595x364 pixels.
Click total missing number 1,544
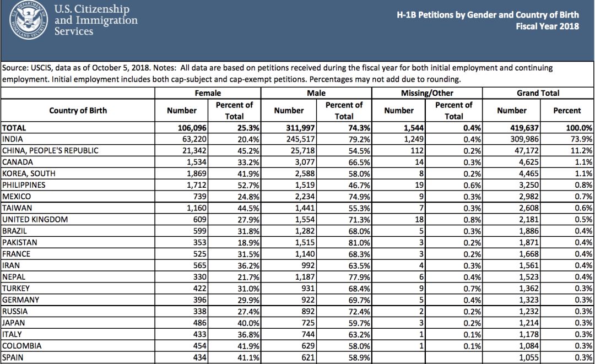pos(414,128)
